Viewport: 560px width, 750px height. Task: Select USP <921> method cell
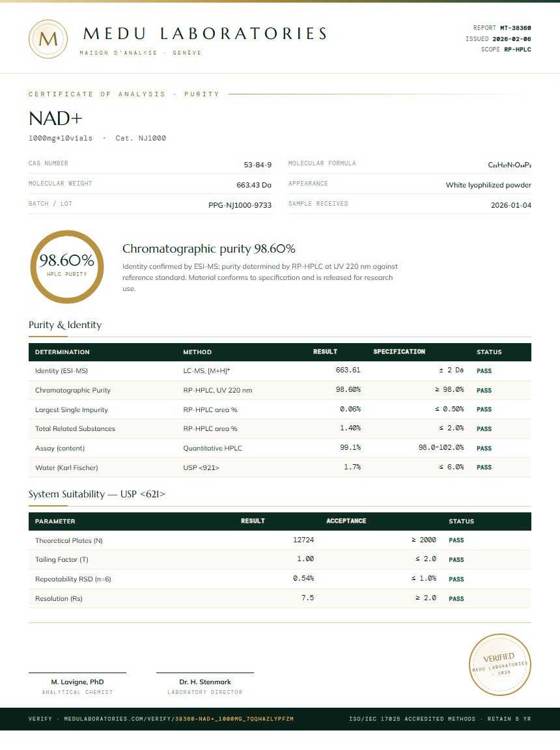(x=201, y=468)
